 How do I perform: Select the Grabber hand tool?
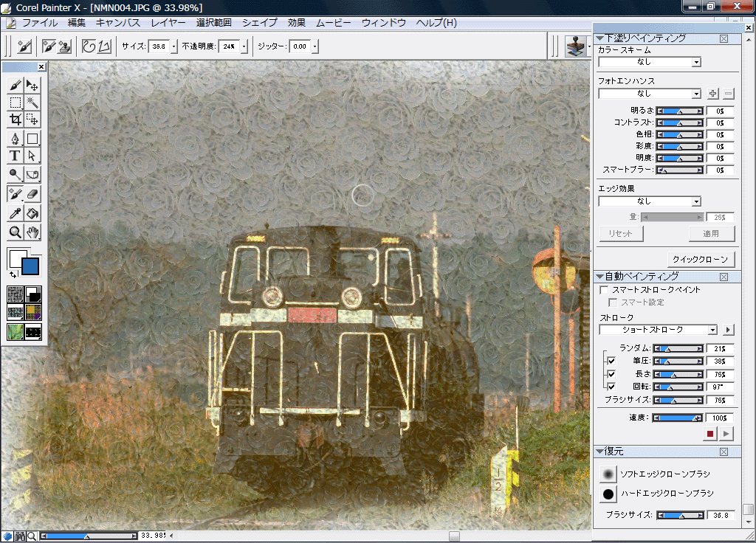[32, 232]
